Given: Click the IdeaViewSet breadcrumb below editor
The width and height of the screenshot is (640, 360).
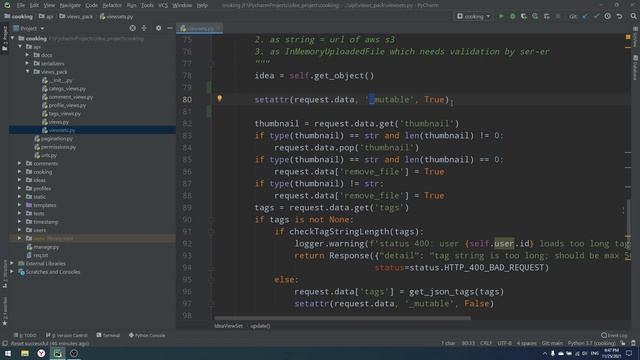Looking at the screenshot, I should [229, 326].
